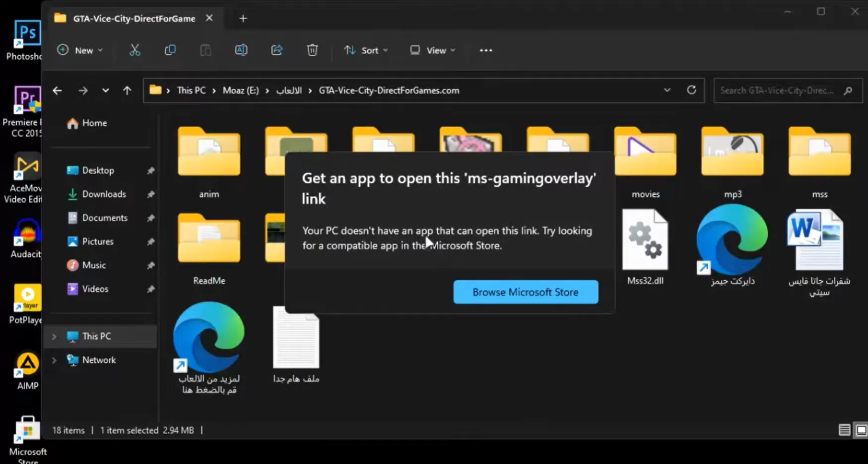The width and height of the screenshot is (868, 464).
Task: Select the mp3 folder
Action: click(733, 163)
